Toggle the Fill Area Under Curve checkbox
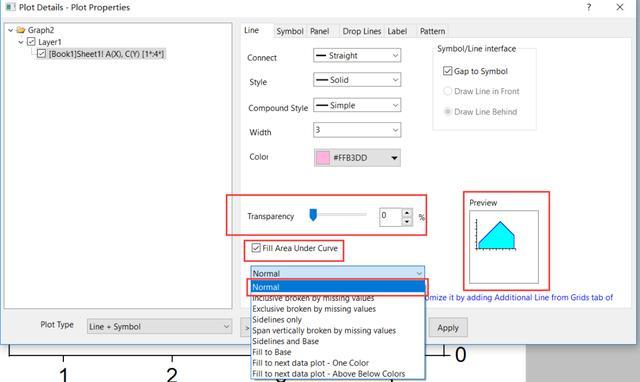This screenshot has width=640, height=382. (256, 248)
